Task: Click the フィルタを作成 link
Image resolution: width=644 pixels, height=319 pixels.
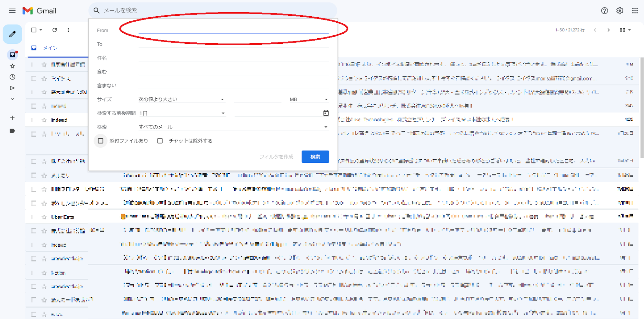Action: click(x=276, y=157)
